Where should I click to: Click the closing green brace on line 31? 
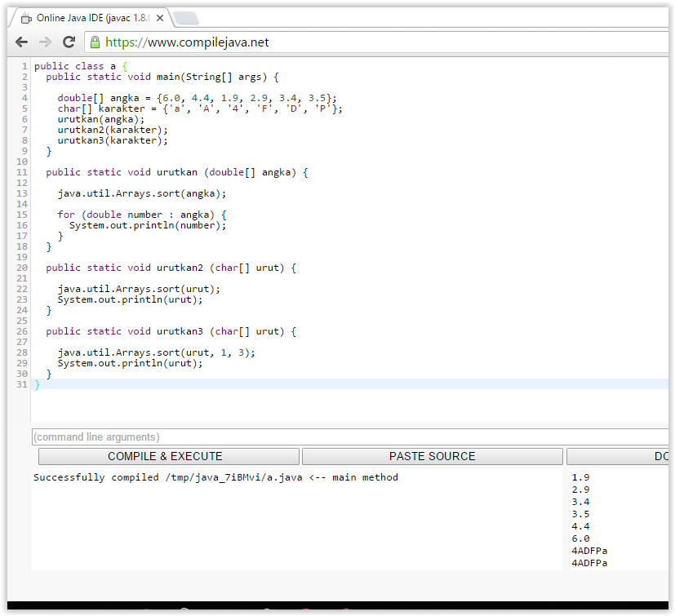[x=37, y=384]
